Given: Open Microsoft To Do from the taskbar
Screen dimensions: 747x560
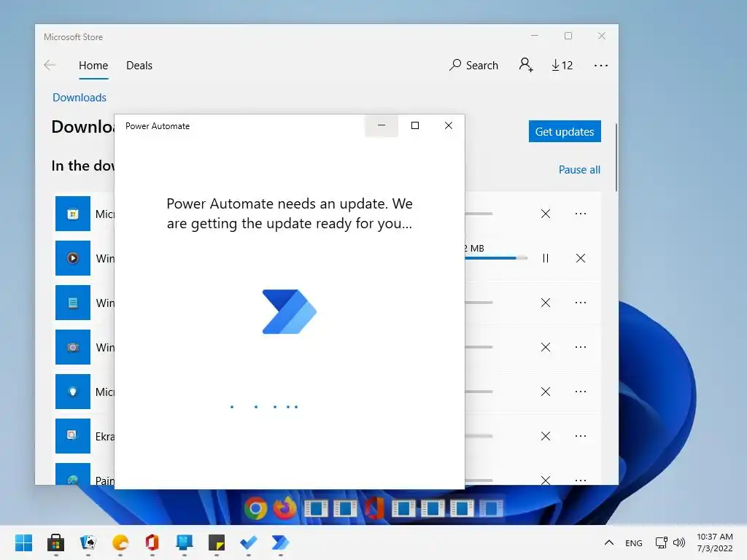Looking at the screenshot, I should 248,542.
